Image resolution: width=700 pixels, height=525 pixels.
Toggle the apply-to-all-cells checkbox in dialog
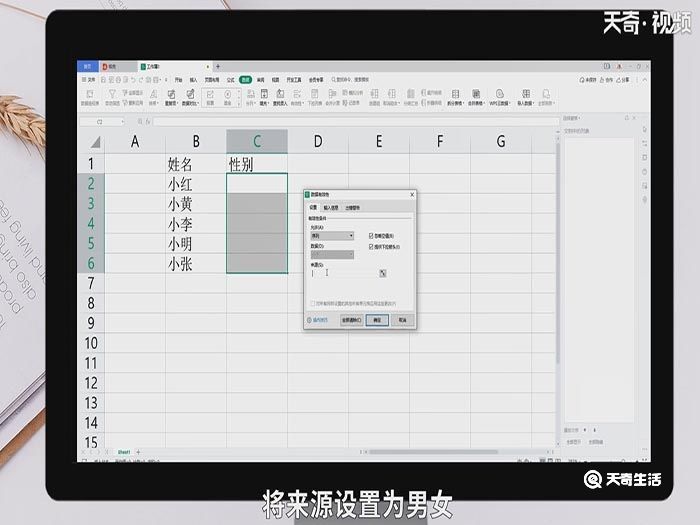312,304
